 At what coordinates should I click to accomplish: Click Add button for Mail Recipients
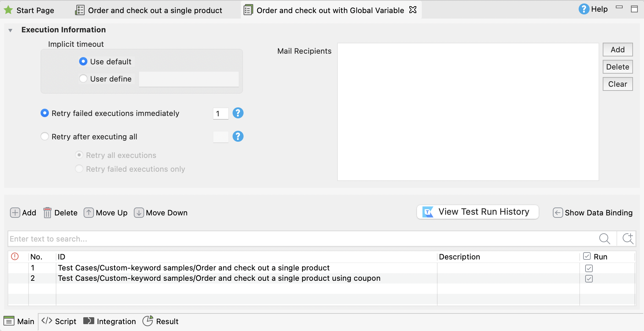pyautogui.click(x=618, y=50)
